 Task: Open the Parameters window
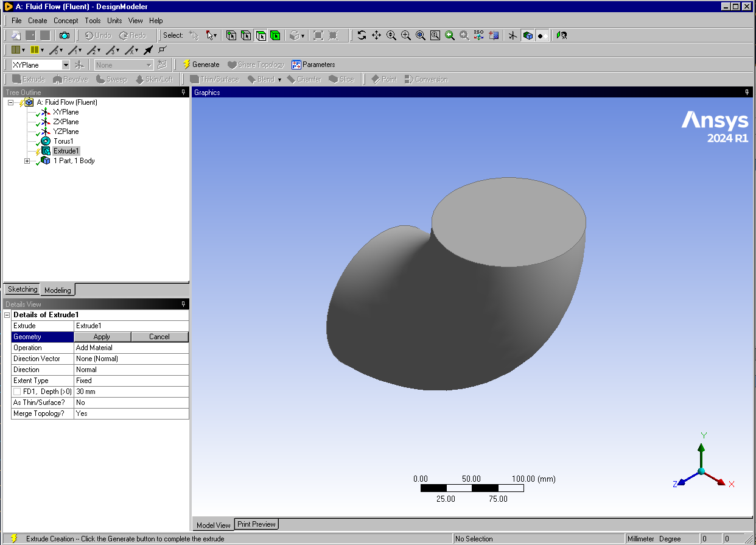click(313, 65)
